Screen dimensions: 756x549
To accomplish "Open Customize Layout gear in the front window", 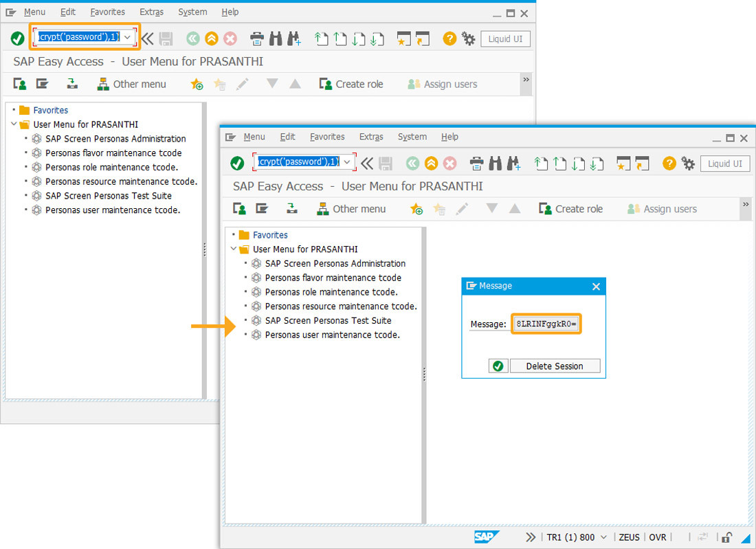I will coord(688,164).
